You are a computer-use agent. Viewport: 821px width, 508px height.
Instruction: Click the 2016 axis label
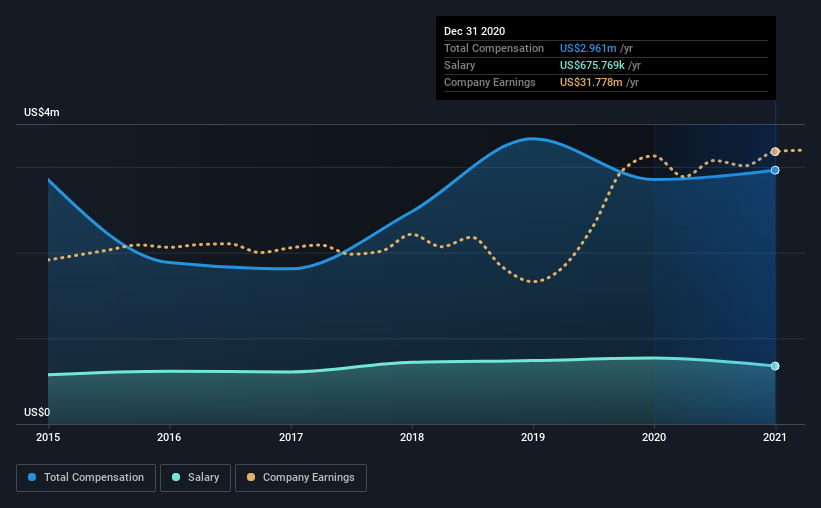169,437
